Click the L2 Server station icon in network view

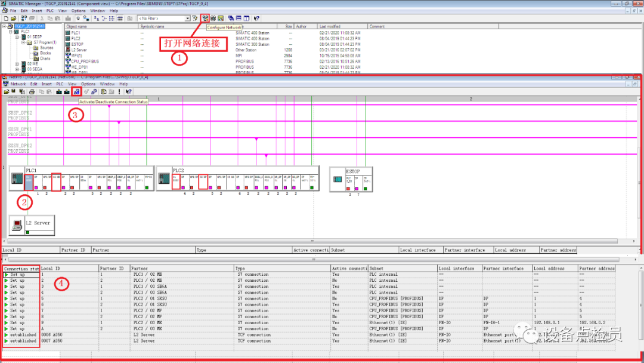17,225
